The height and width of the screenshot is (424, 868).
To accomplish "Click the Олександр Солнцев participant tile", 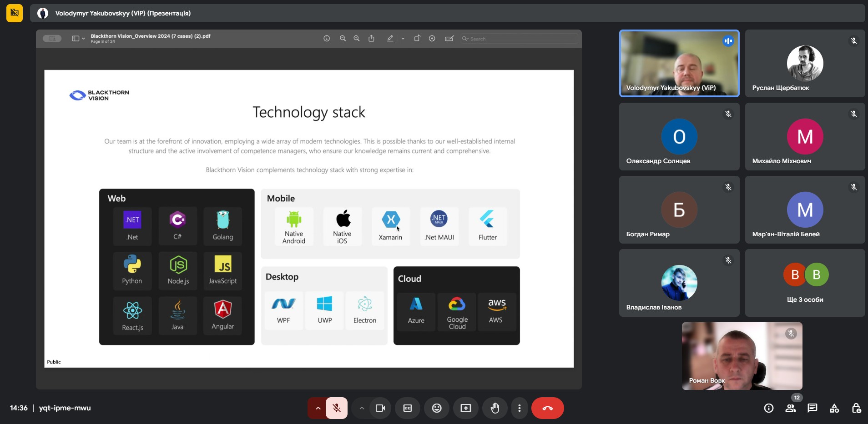I will [679, 136].
